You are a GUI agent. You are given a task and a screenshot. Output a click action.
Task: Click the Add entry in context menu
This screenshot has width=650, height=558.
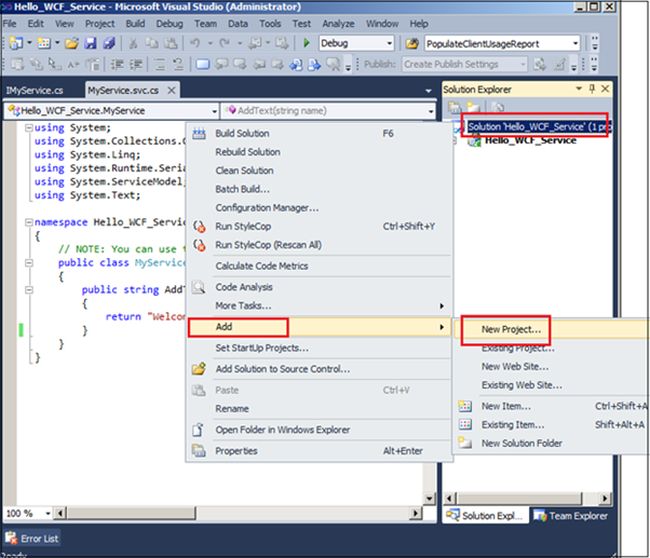(319, 327)
